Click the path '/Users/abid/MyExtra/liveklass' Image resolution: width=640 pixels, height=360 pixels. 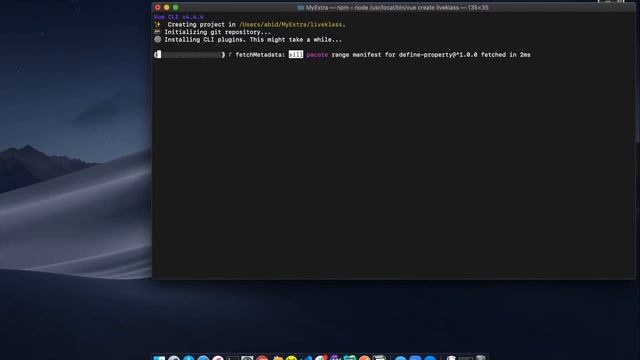(x=291, y=24)
